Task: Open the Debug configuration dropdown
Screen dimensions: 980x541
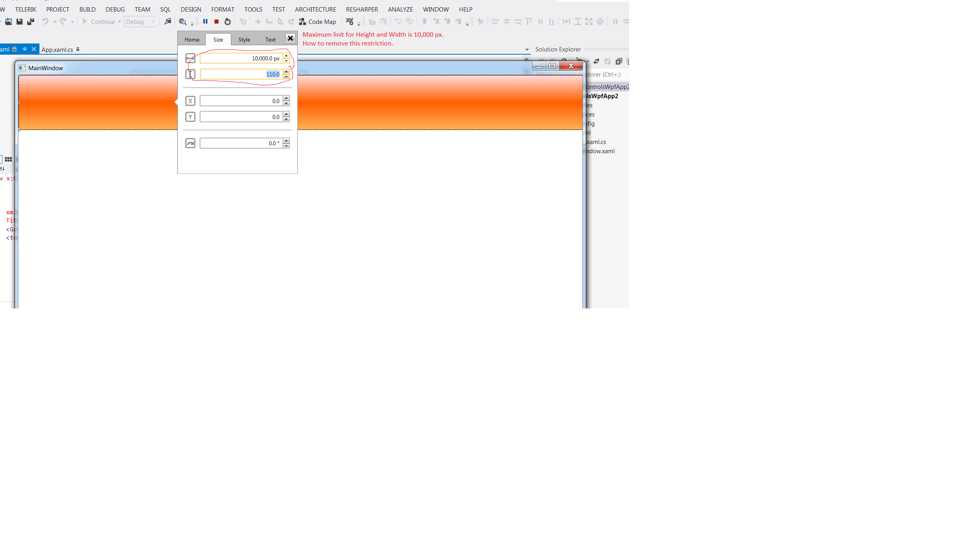Action: click(x=153, y=22)
